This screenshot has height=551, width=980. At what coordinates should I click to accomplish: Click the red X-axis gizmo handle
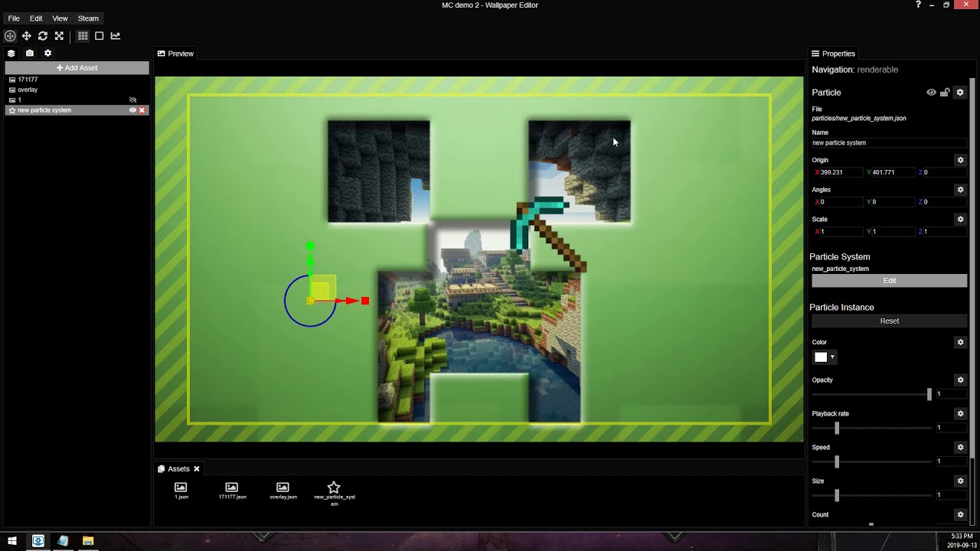point(365,301)
